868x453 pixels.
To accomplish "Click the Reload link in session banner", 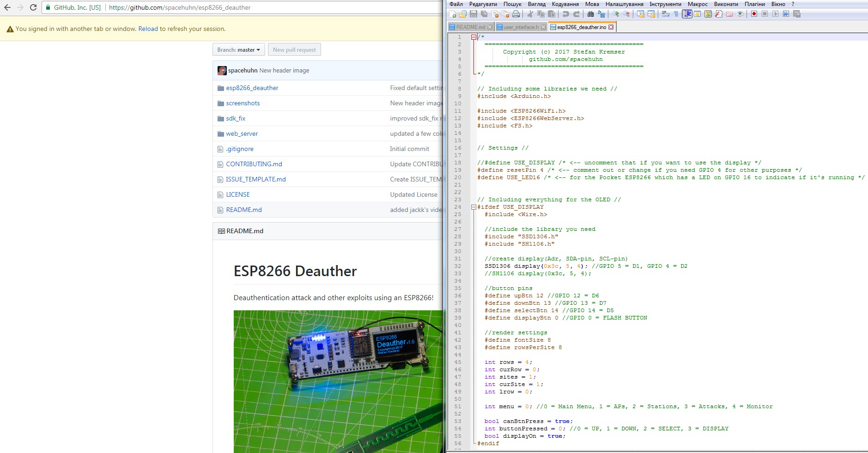I will (x=148, y=29).
